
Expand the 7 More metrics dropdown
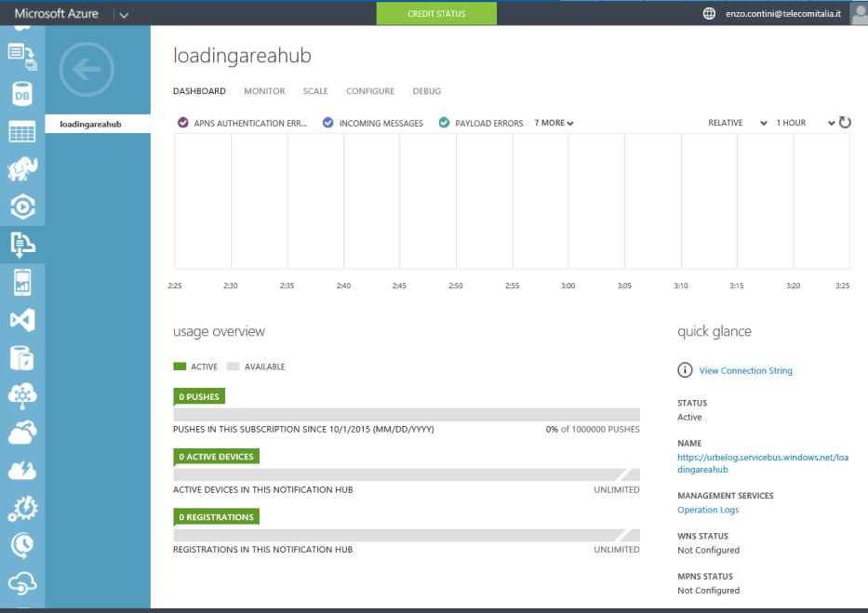553,122
